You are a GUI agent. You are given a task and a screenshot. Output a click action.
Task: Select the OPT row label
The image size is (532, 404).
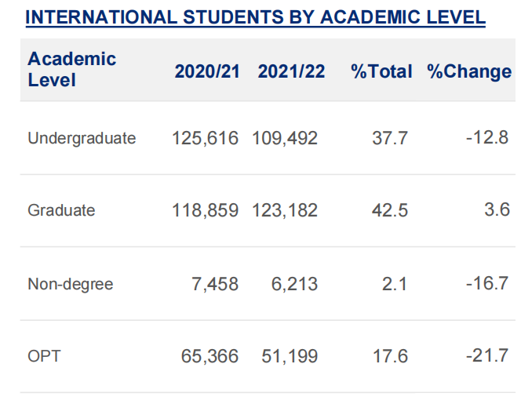[44, 356]
